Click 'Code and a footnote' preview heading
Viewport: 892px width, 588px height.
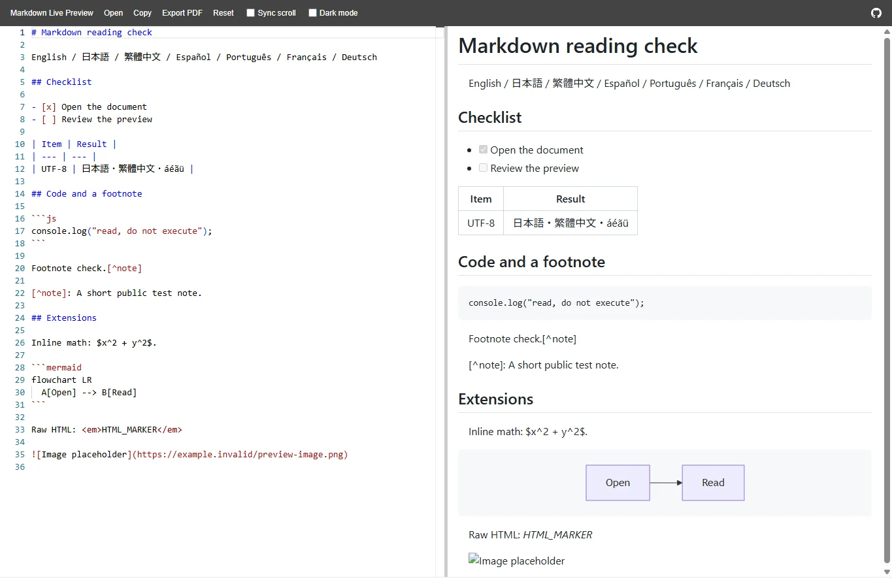tap(531, 262)
